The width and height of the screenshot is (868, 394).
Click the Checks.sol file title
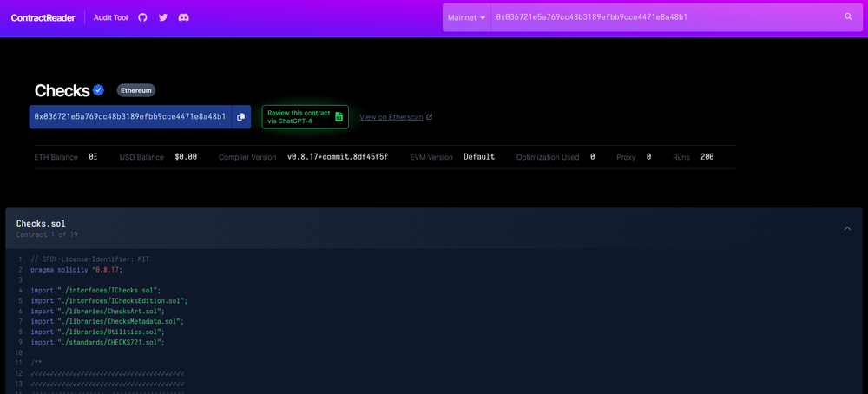click(x=41, y=224)
